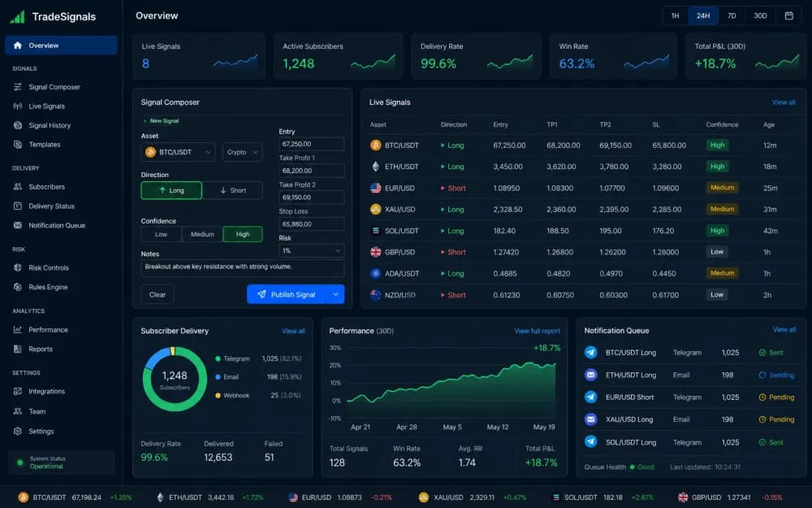This screenshot has width=812, height=508.
Task: Select the Short direction toggle
Action: click(232, 190)
